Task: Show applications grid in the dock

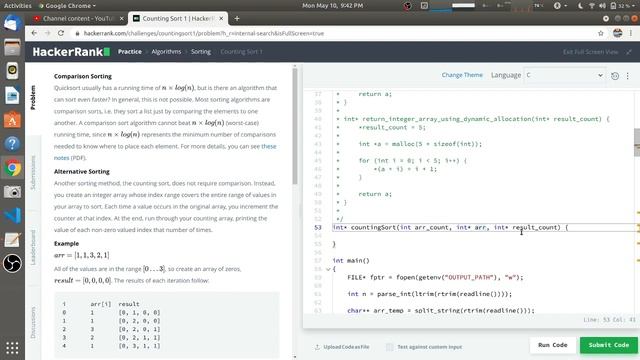Action: (x=12, y=348)
